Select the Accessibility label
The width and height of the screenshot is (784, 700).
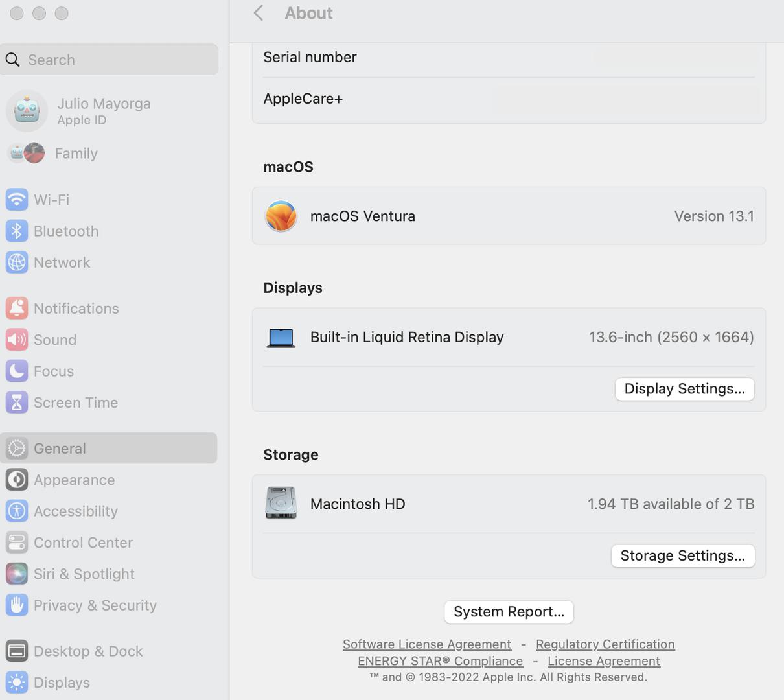[x=76, y=511]
